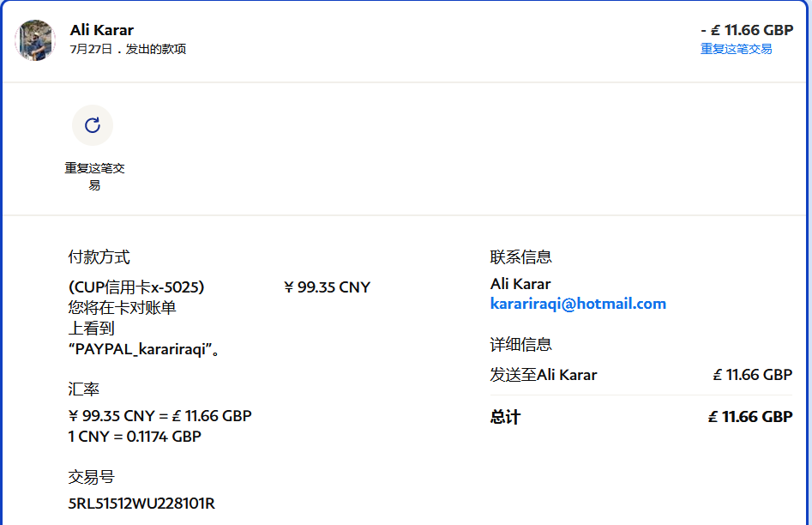
Task: Select transaction ID 5RL51512WU228101R
Action: tap(141, 504)
